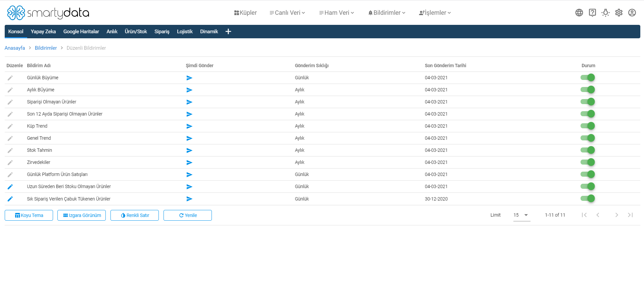Open the settings gear icon
Image resolution: width=644 pixels, height=308 pixels.
point(619,13)
